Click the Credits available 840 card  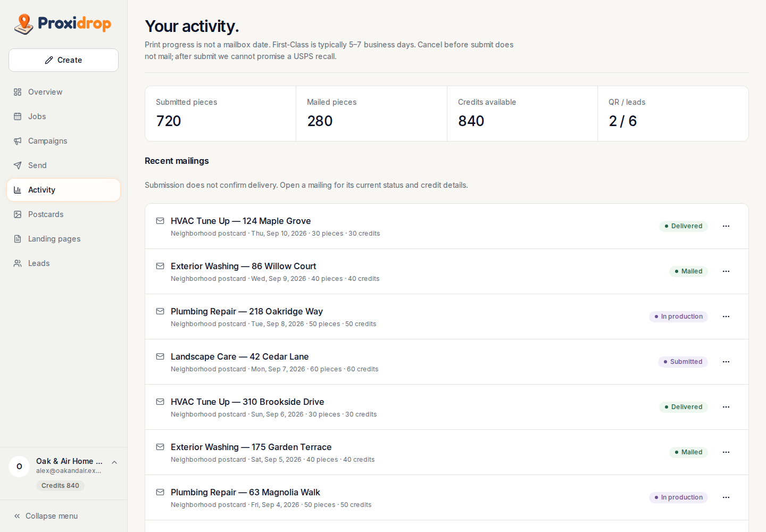point(522,114)
